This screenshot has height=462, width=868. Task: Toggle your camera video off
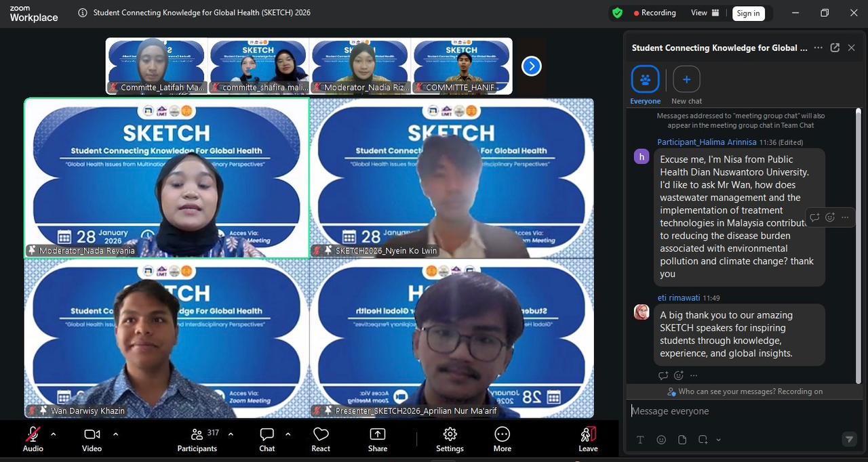point(91,434)
